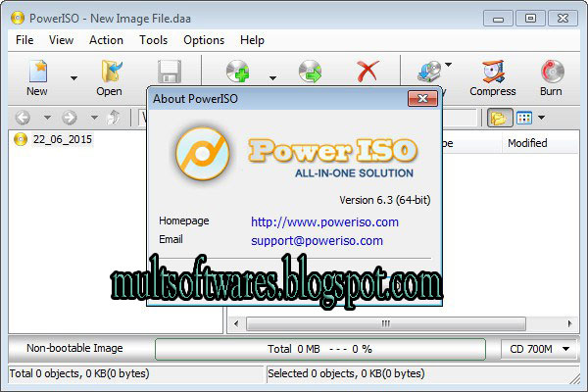Click the Back navigation arrow

[x=23, y=118]
